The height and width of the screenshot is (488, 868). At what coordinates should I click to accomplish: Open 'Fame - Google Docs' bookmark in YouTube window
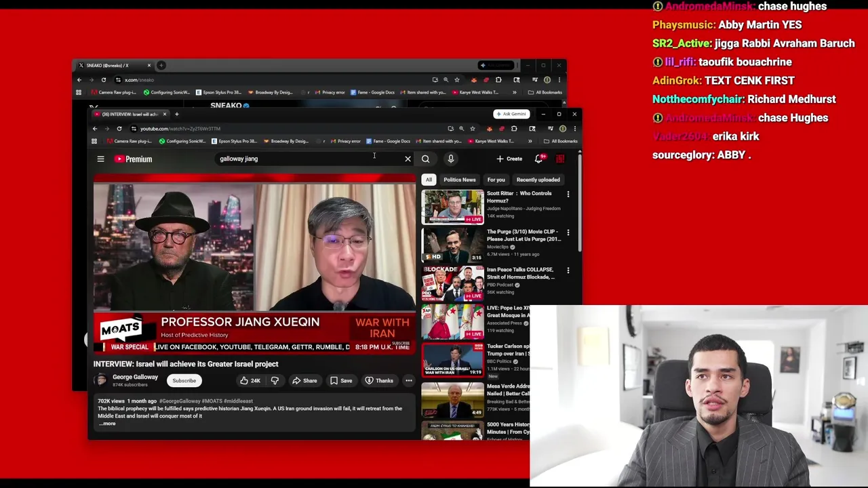click(388, 141)
